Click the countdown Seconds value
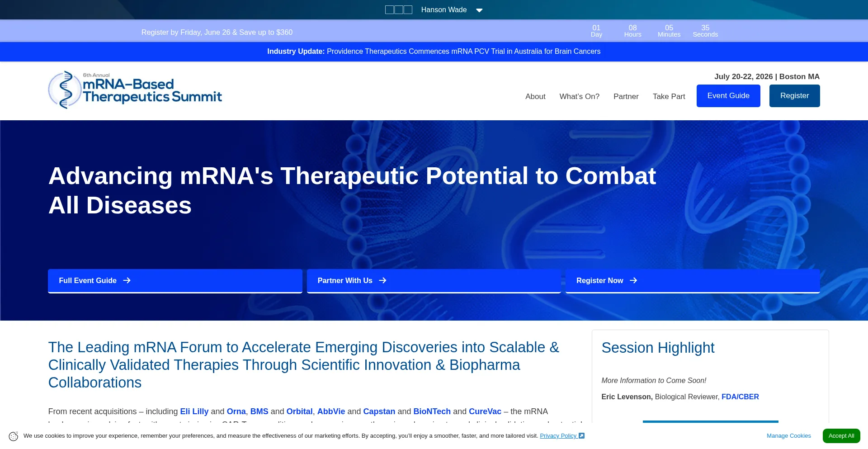Viewport: 868px width, 449px height. [705, 28]
